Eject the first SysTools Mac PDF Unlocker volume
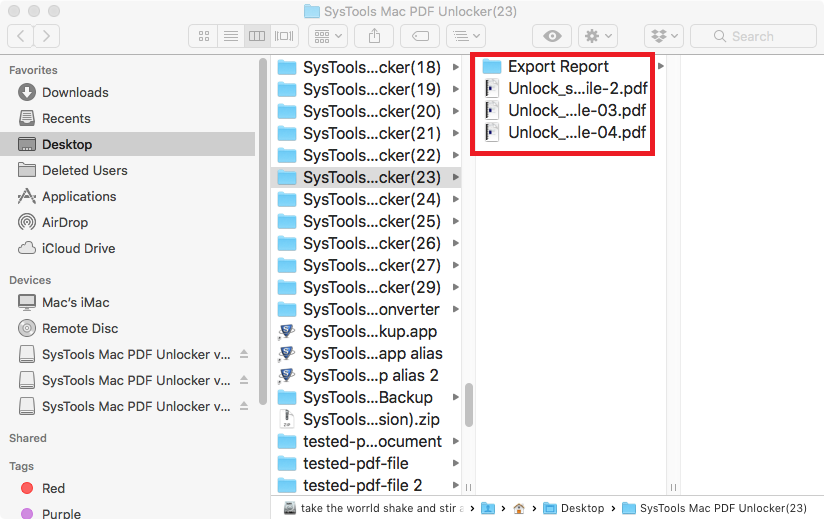Image resolution: width=824 pixels, height=519 pixels. point(244,354)
